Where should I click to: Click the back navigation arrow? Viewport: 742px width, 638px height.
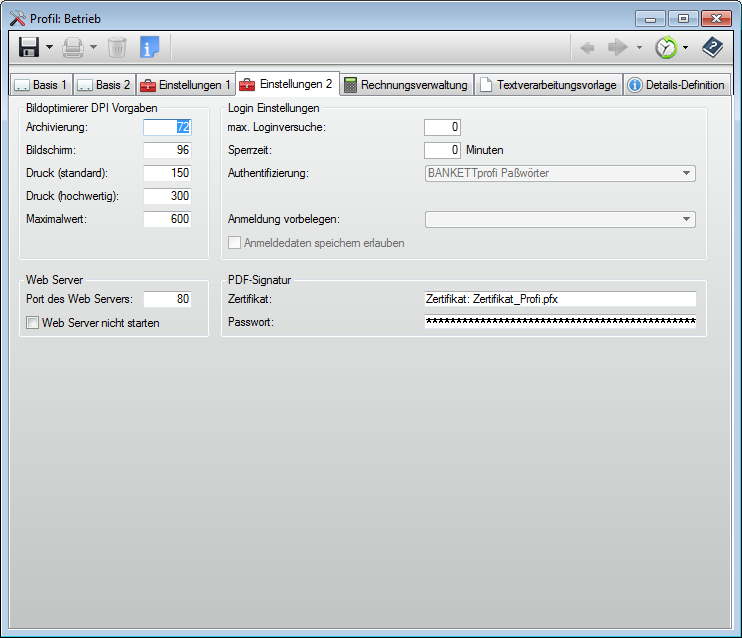589,47
